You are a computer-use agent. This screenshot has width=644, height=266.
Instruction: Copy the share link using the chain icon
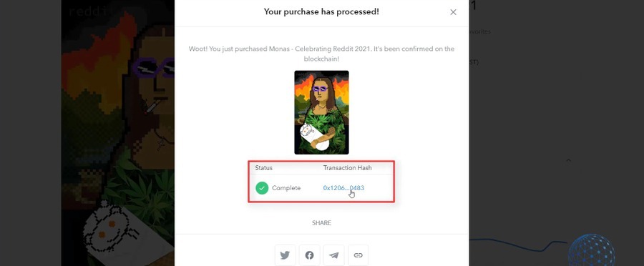[358, 255]
